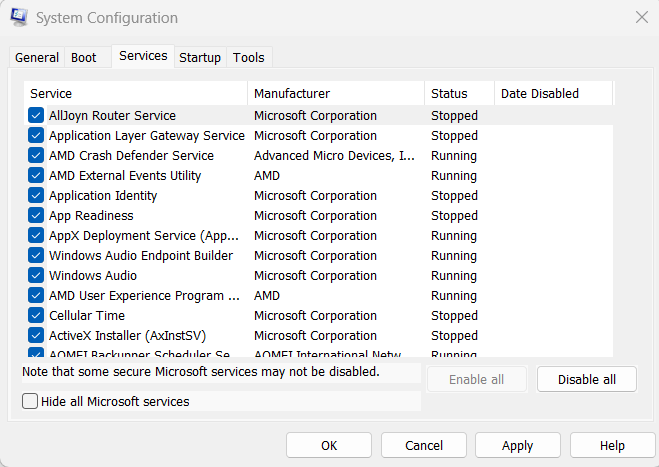This screenshot has width=659, height=467.
Task: Click the Cancel button
Action: click(x=424, y=445)
